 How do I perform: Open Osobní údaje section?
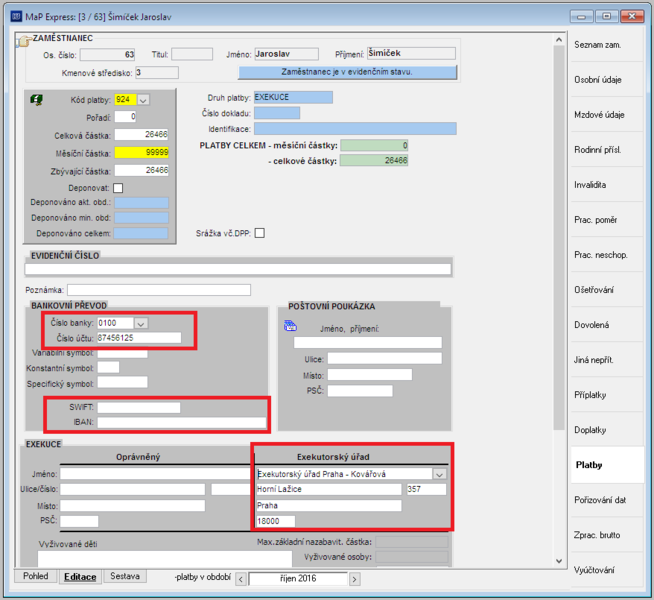pyautogui.click(x=606, y=80)
